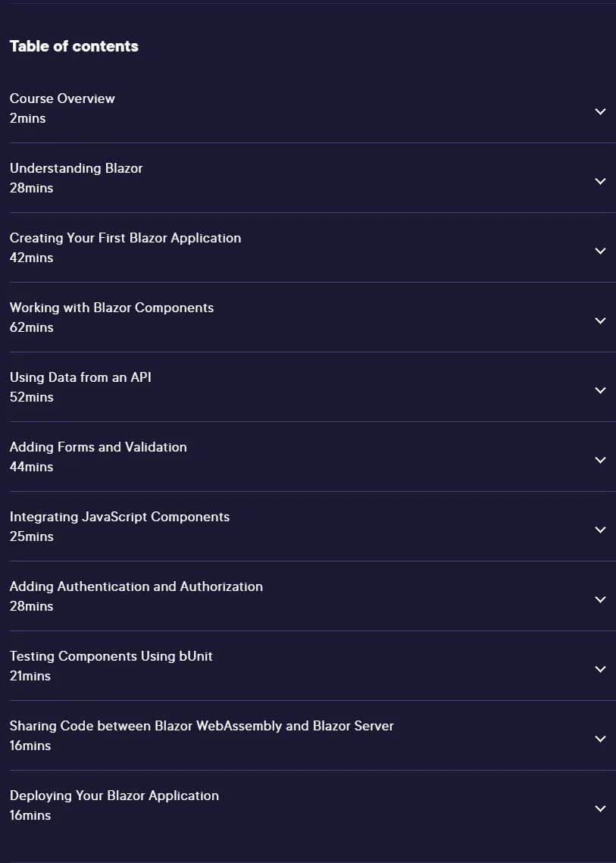Expand the Understanding Blazor chevron
The width and height of the screenshot is (616, 863).
(600, 181)
